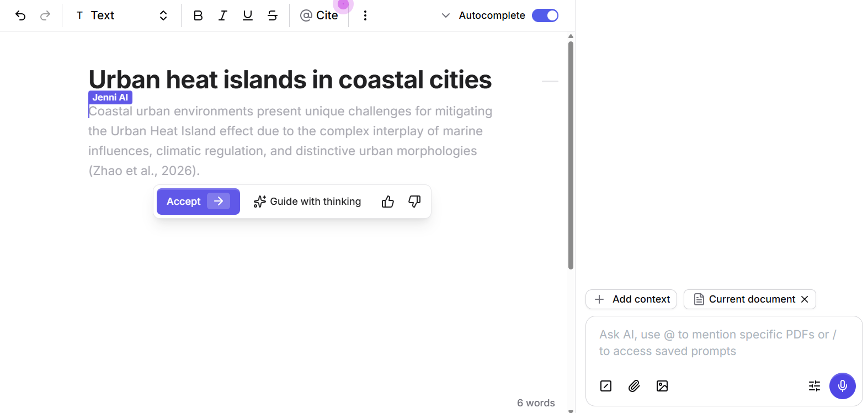Viewport: 868px width, 413px height.
Task: Click the Cite button
Action: click(319, 15)
